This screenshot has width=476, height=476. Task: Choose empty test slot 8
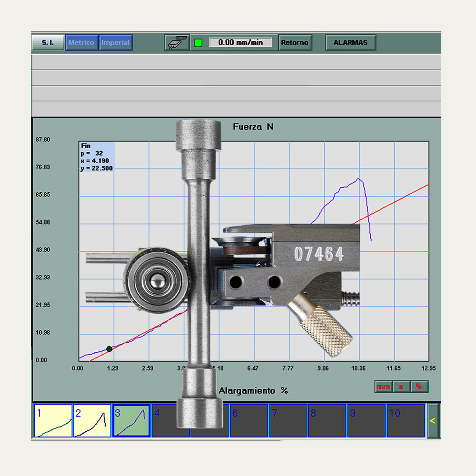click(327, 421)
